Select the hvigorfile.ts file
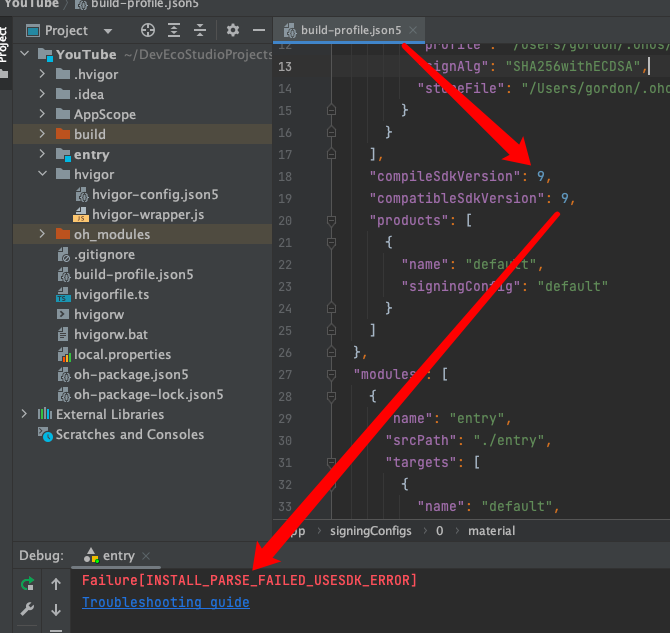670x633 pixels. [x=112, y=294]
